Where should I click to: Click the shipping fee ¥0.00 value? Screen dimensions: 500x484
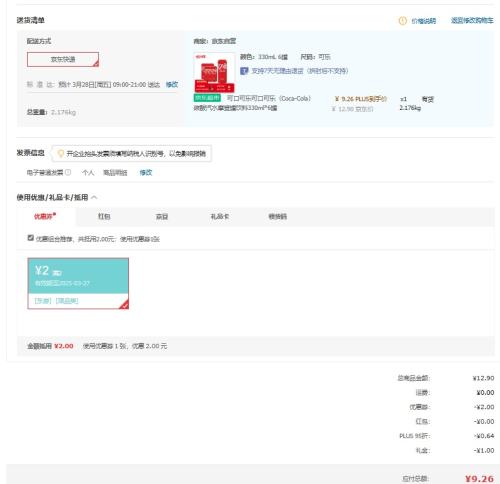click(x=485, y=393)
